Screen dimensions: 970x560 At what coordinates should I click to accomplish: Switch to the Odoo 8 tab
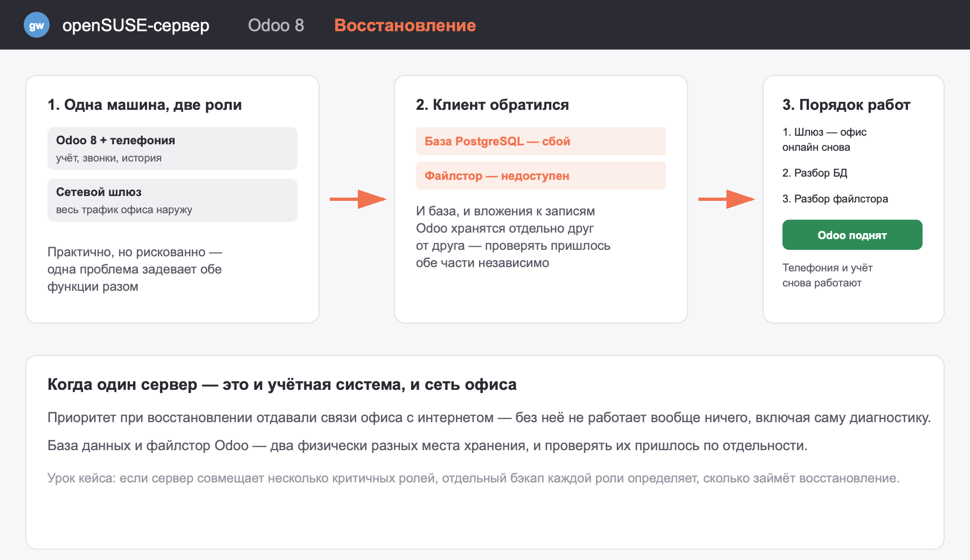pyautogui.click(x=276, y=25)
